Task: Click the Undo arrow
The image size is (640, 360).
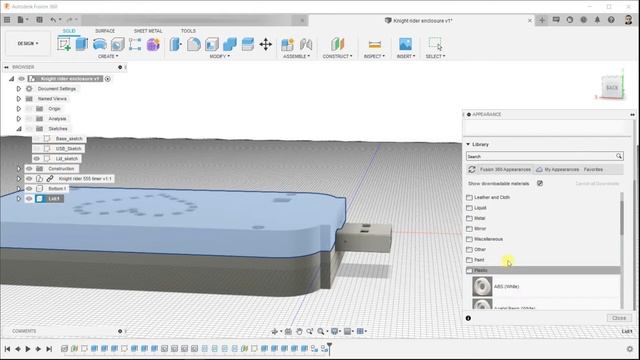Action: point(53,20)
